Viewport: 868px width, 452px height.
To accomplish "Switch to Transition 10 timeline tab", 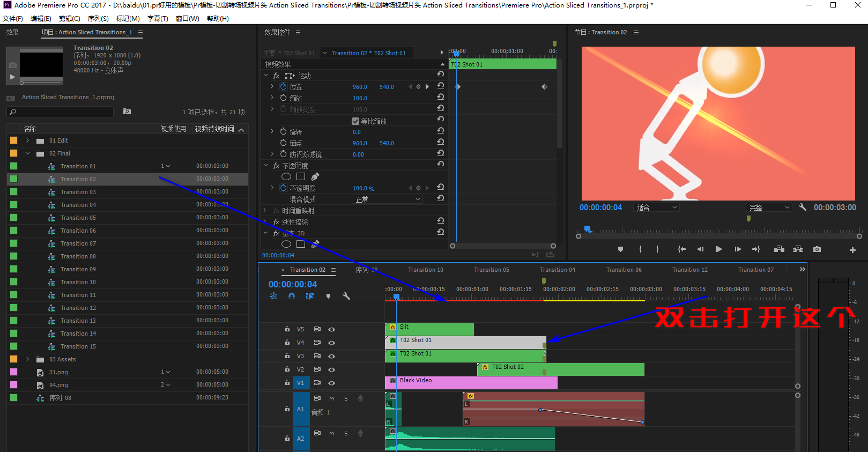I will pyautogui.click(x=425, y=270).
